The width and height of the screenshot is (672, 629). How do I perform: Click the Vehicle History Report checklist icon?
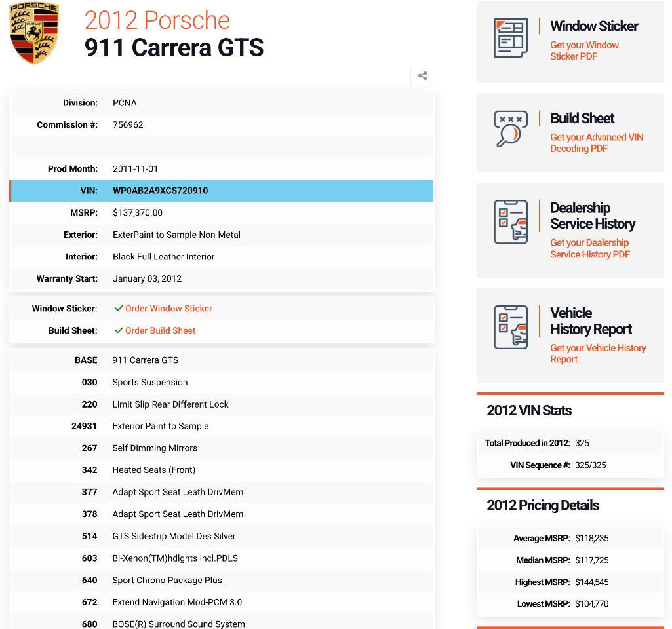[511, 327]
